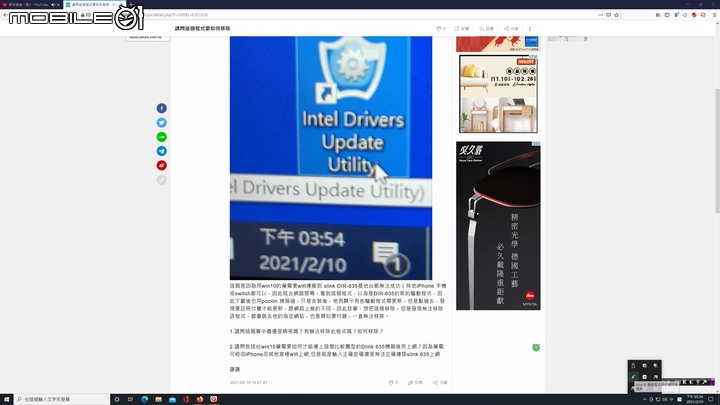The height and width of the screenshot is (405, 720).
Task: Share using the header 分享 button
Action: point(511,28)
